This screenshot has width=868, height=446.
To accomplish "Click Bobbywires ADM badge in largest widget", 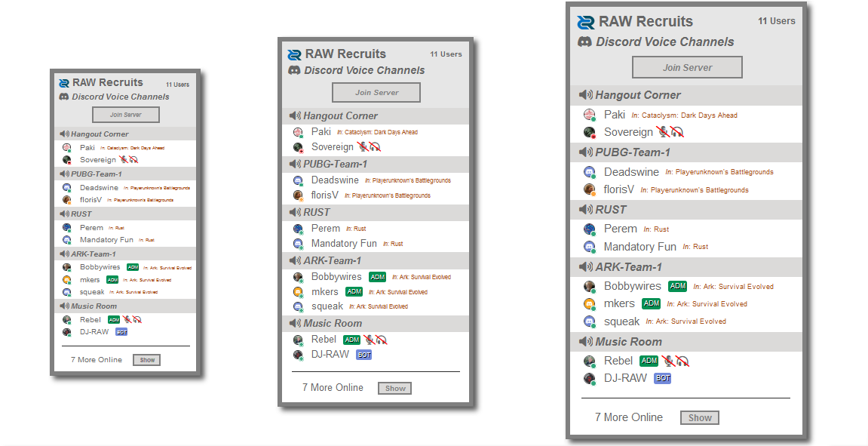I will pyautogui.click(x=677, y=287).
